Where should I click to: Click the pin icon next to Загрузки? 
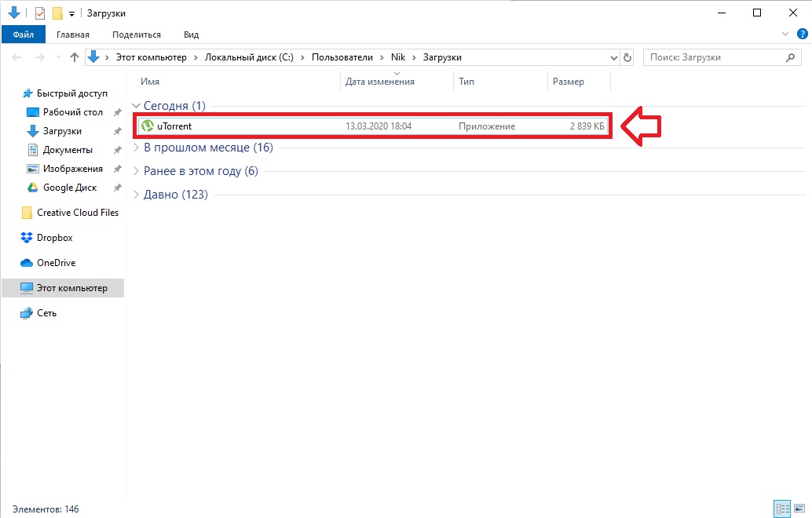118,131
